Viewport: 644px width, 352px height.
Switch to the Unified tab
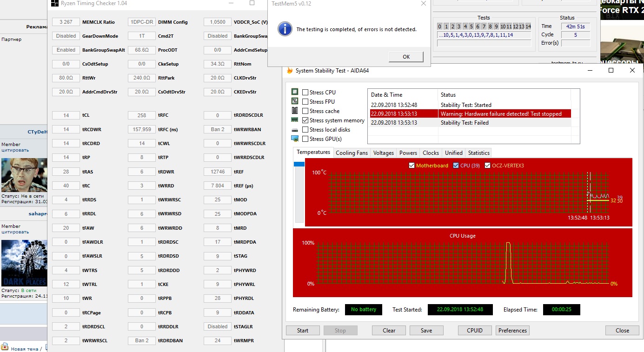[x=454, y=153]
